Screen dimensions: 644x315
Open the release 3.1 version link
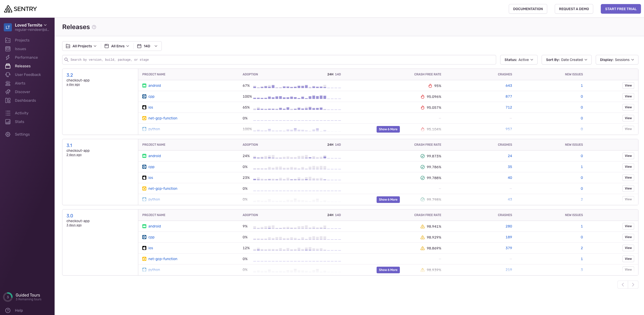[69, 145]
